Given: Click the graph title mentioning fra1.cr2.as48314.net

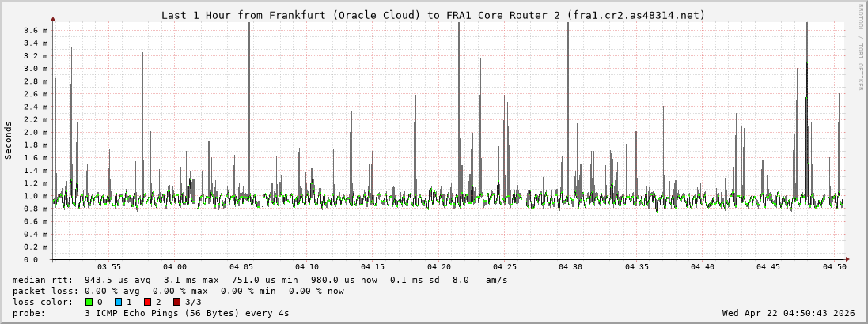Looking at the screenshot, I should 433,15.
